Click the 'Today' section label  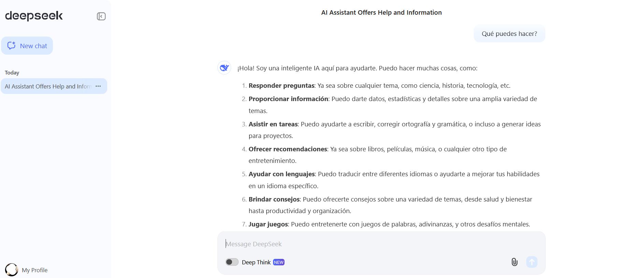pyautogui.click(x=12, y=73)
